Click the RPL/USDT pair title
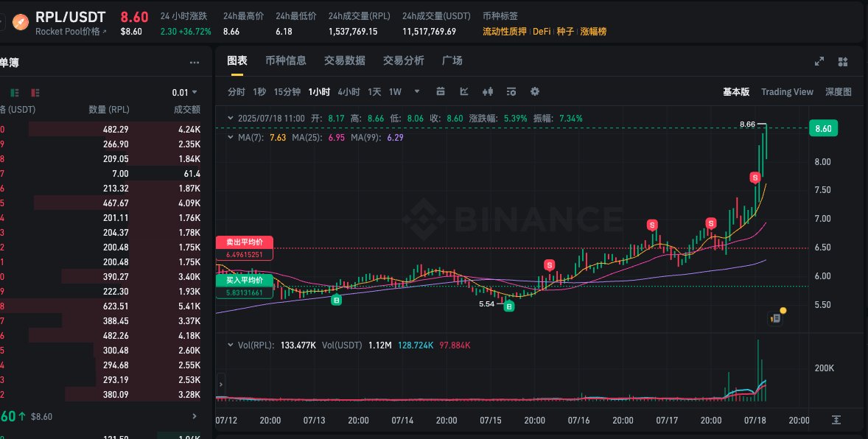 [70, 17]
